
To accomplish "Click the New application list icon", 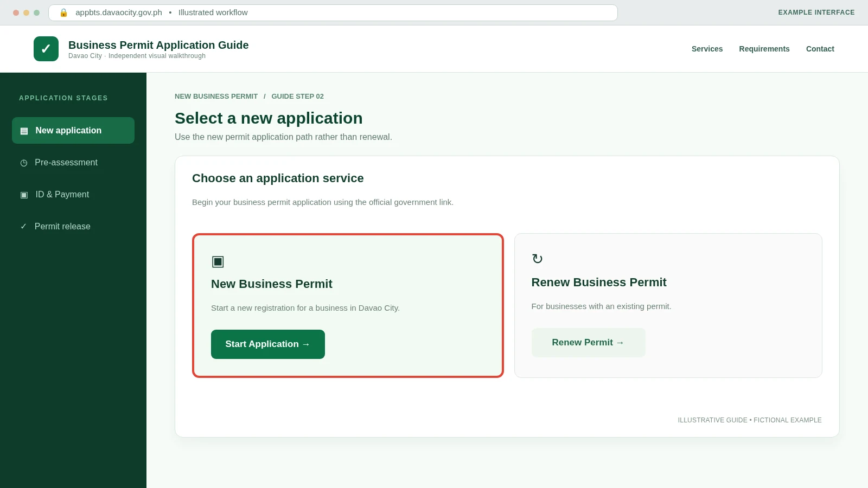I will click(24, 131).
